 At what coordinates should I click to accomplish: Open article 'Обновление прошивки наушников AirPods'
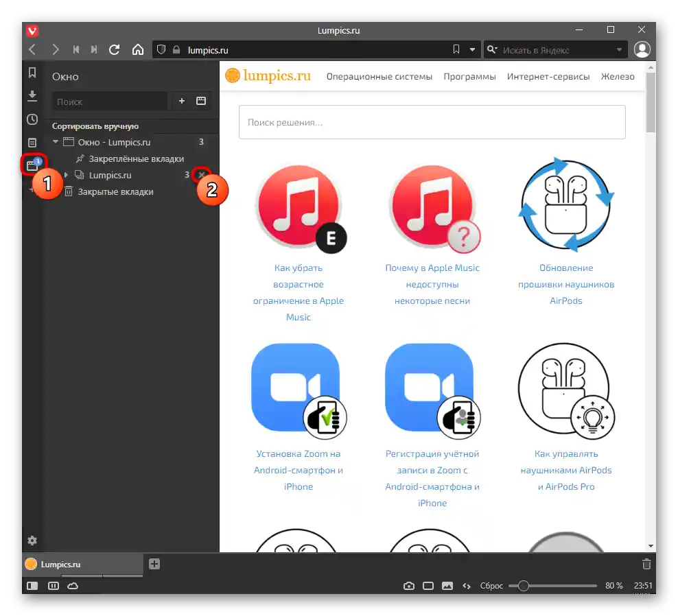pos(566,284)
